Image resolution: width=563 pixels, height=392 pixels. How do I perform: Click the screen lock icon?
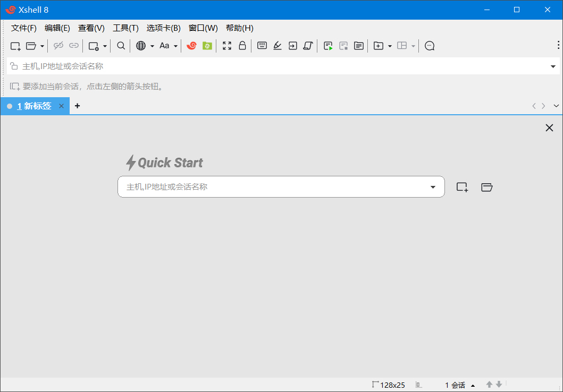[242, 46]
